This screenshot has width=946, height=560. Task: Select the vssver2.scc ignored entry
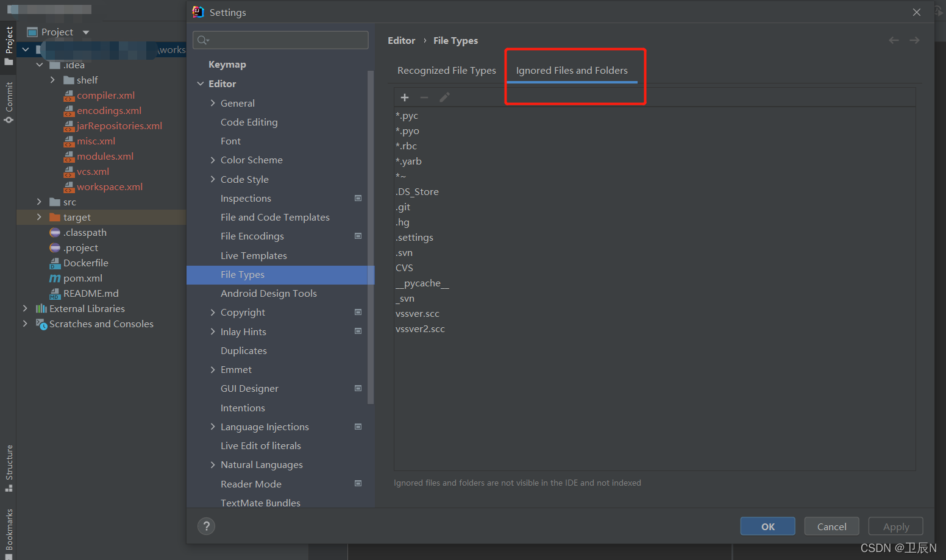[x=420, y=329]
